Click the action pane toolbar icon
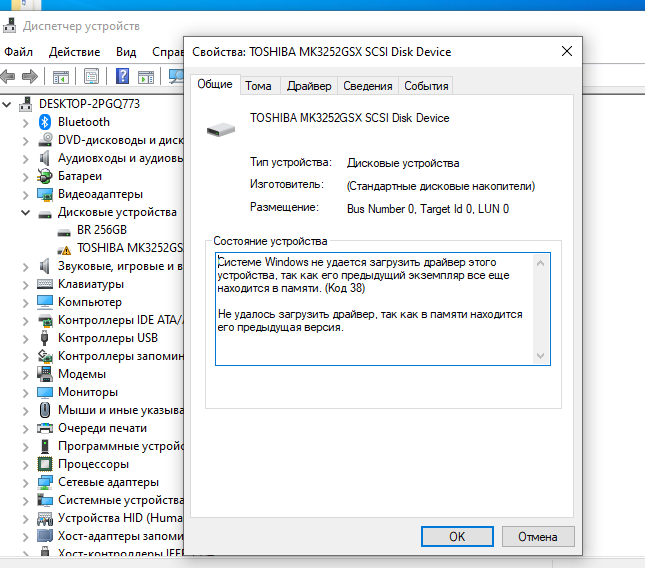Viewport: 645px width, 568px height. (x=146, y=77)
